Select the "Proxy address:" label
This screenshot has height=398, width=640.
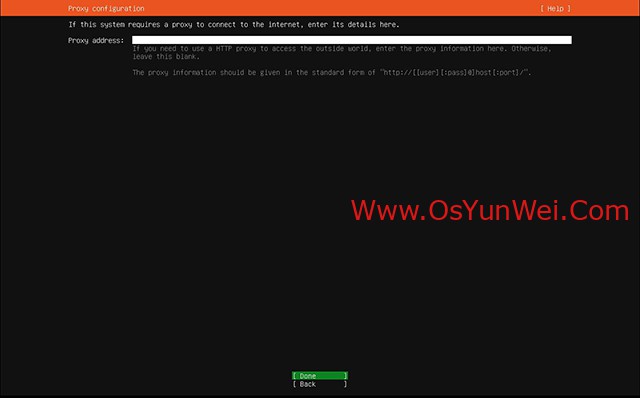tap(96, 40)
